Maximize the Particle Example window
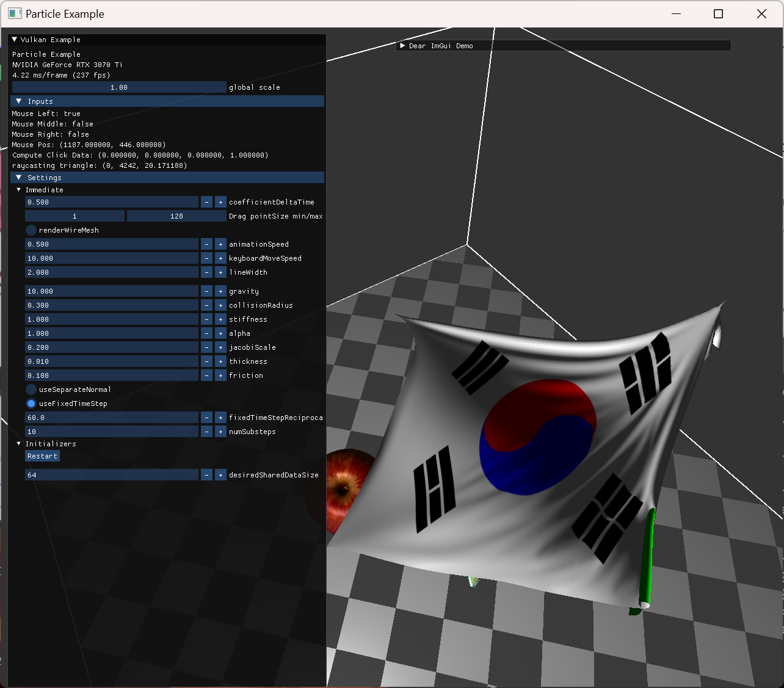The height and width of the screenshot is (688, 784). point(718,13)
